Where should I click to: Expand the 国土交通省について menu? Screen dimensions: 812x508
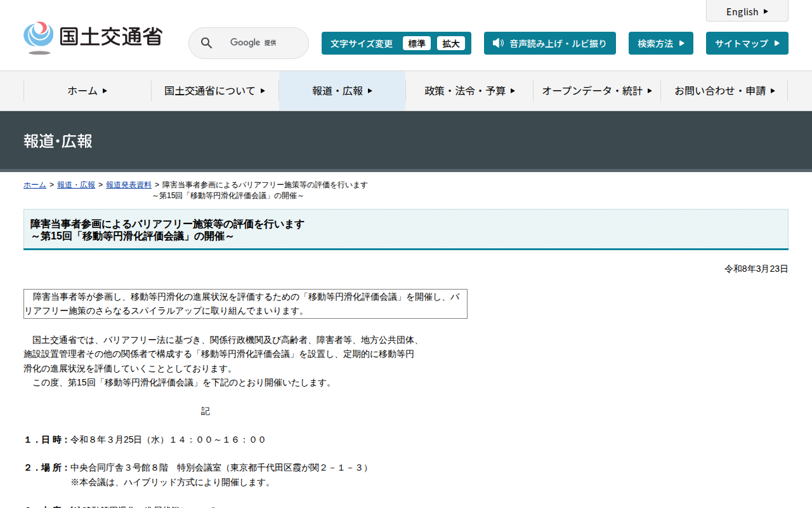click(x=215, y=91)
